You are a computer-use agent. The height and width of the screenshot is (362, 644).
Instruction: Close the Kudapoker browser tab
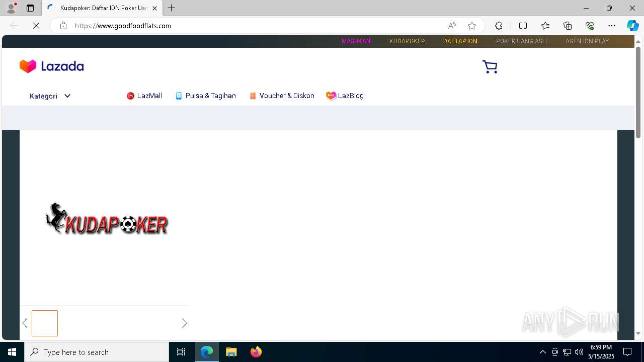coord(155,8)
